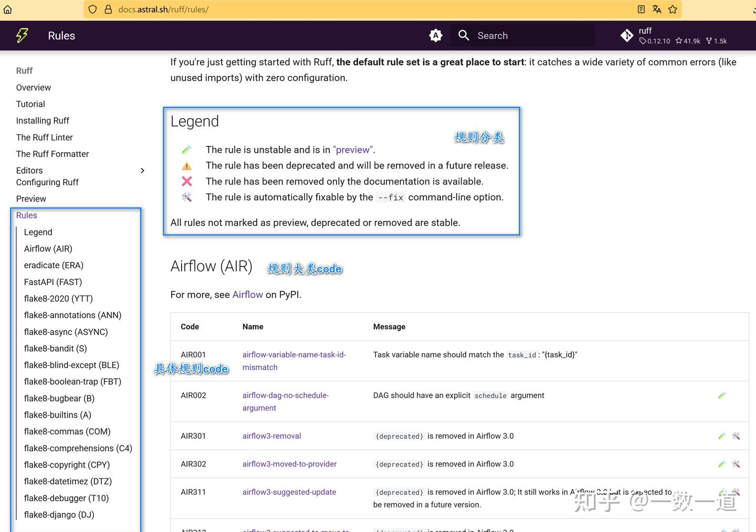Viewport: 756px width, 532px height.
Task: Jump to flake8-annotations (ANN) section
Action: pyautogui.click(x=72, y=315)
